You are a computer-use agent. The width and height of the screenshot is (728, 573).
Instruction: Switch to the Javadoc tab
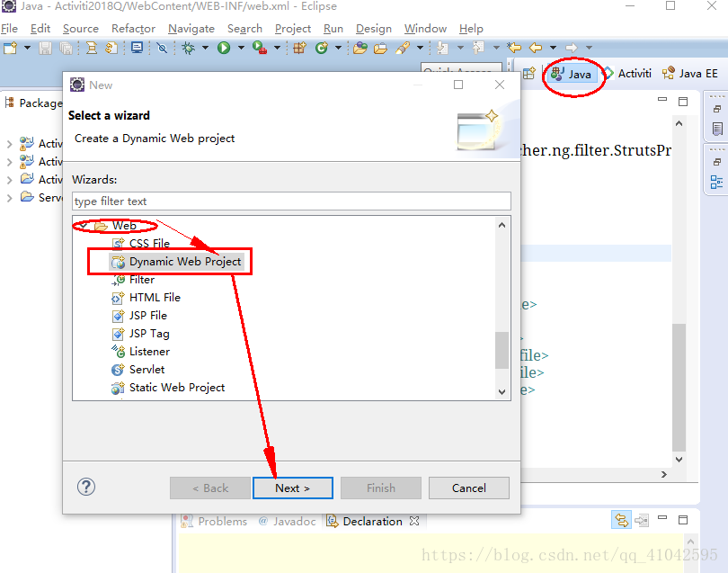[288, 522]
